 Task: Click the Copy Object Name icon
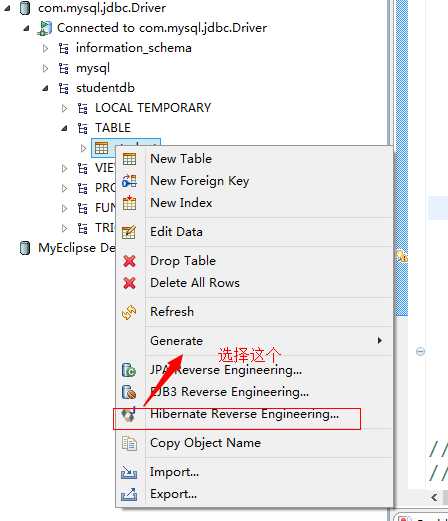pos(129,443)
